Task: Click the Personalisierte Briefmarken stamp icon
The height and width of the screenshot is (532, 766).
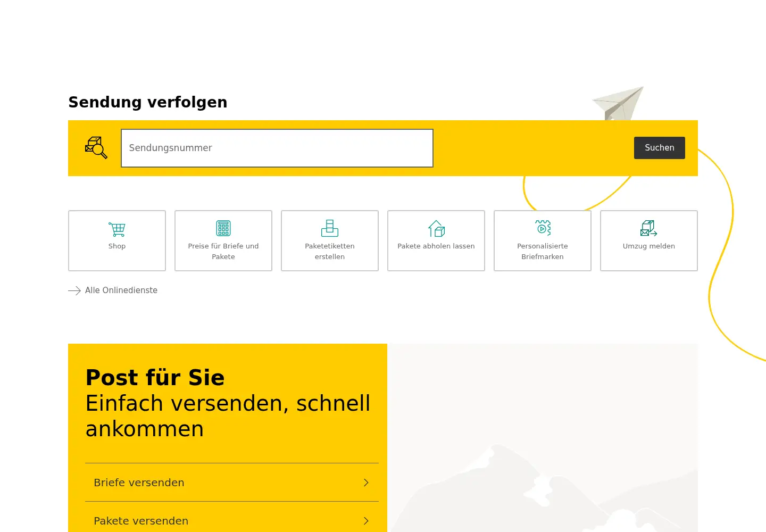Action: (543, 228)
